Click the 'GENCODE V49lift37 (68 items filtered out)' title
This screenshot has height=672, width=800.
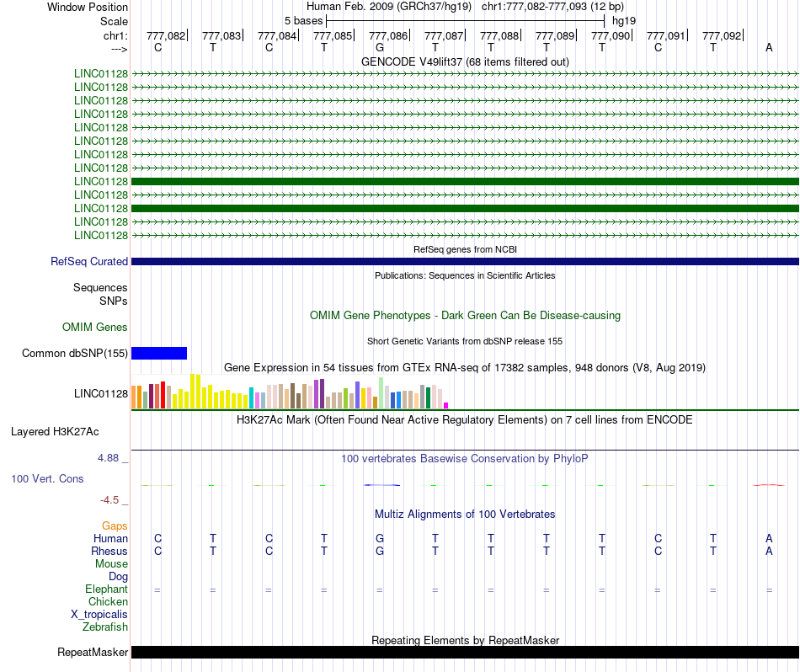tap(465, 61)
